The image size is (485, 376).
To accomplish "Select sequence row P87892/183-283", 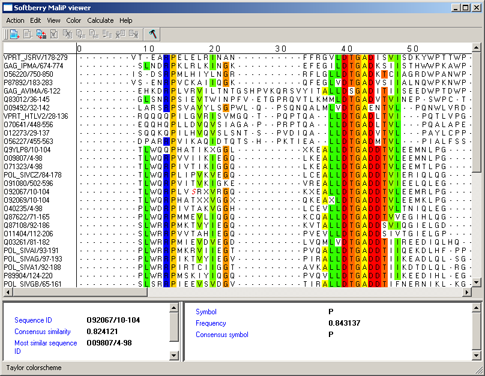I will click(28, 83).
